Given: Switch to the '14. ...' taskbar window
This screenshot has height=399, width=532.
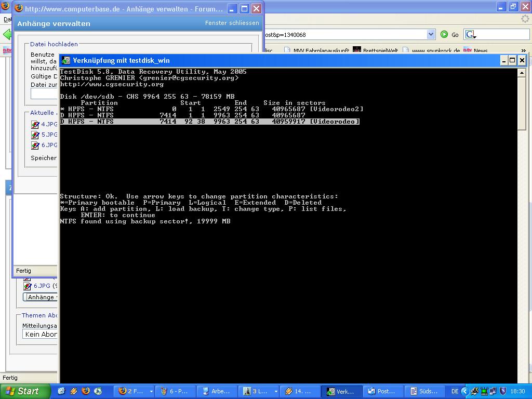Looking at the screenshot, I should [300, 391].
